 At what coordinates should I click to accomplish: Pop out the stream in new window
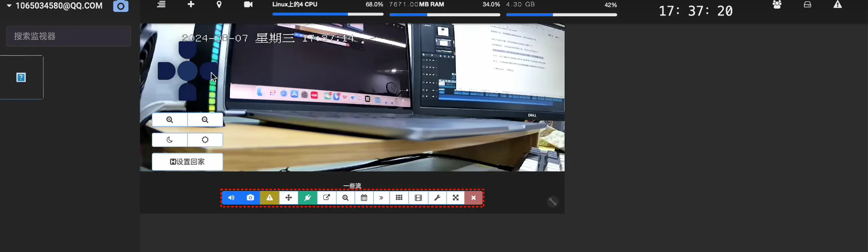pos(327,198)
